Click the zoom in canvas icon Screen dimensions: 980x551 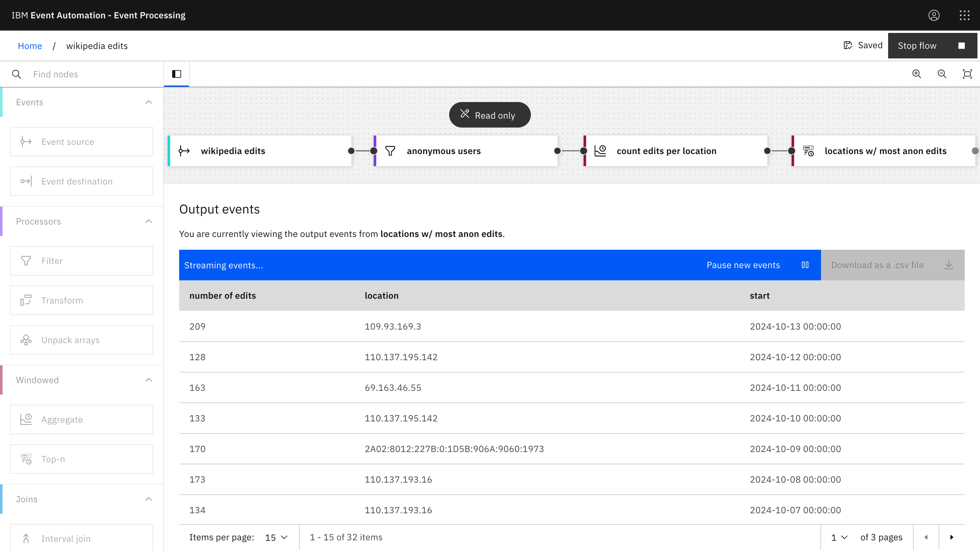click(x=916, y=74)
